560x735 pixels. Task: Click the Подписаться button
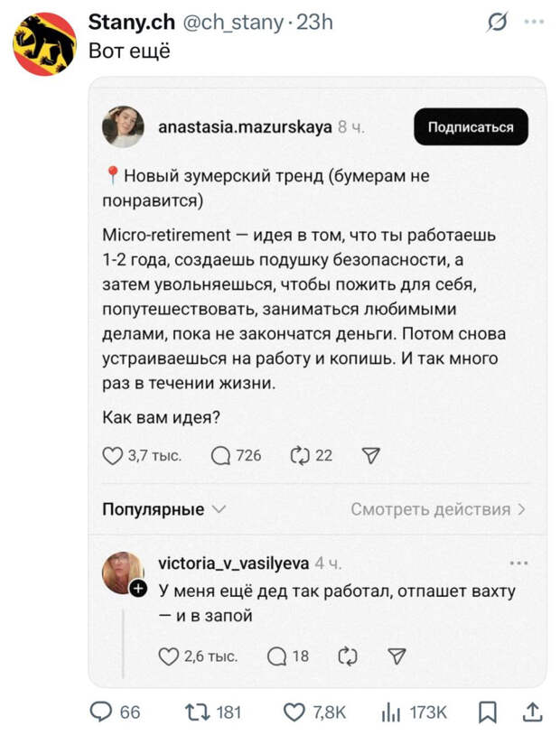click(471, 126)
